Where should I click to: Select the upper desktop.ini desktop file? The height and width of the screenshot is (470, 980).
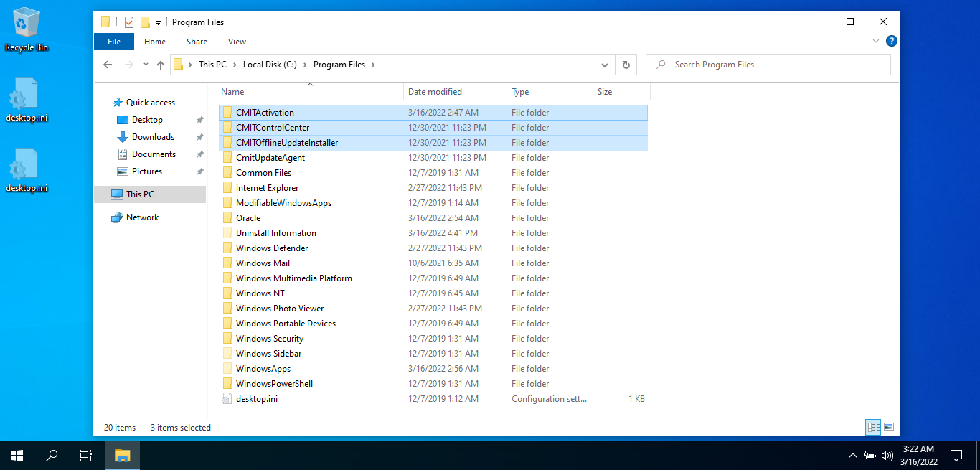tap(27, 100)
